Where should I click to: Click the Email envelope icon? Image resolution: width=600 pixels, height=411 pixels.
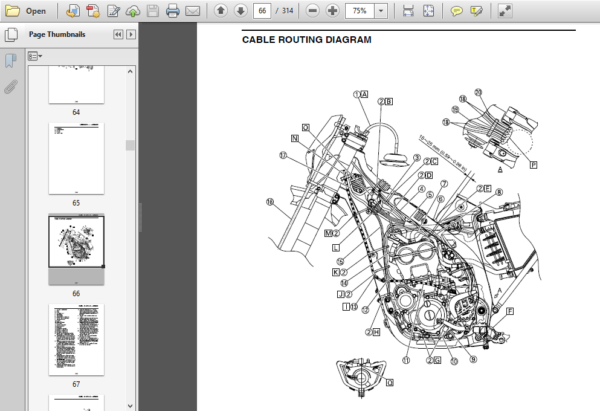point(192,11)
